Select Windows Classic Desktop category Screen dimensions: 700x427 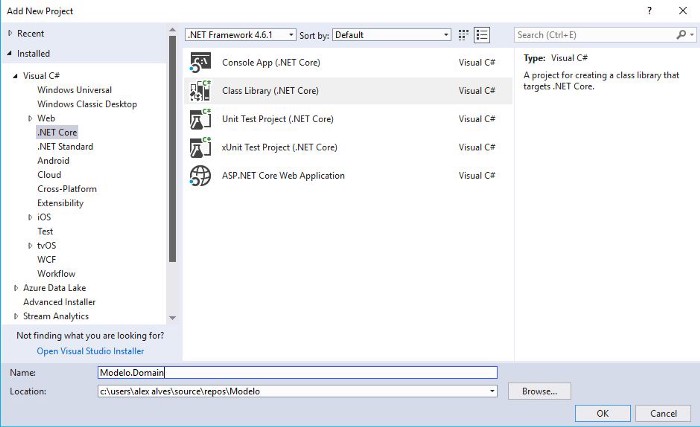click(x=87, y=104)
